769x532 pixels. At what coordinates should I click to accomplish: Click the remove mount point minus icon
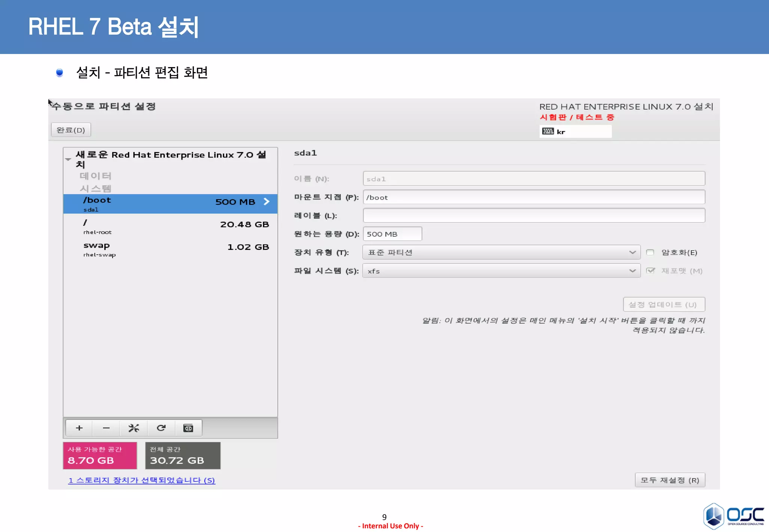point(106,428)
